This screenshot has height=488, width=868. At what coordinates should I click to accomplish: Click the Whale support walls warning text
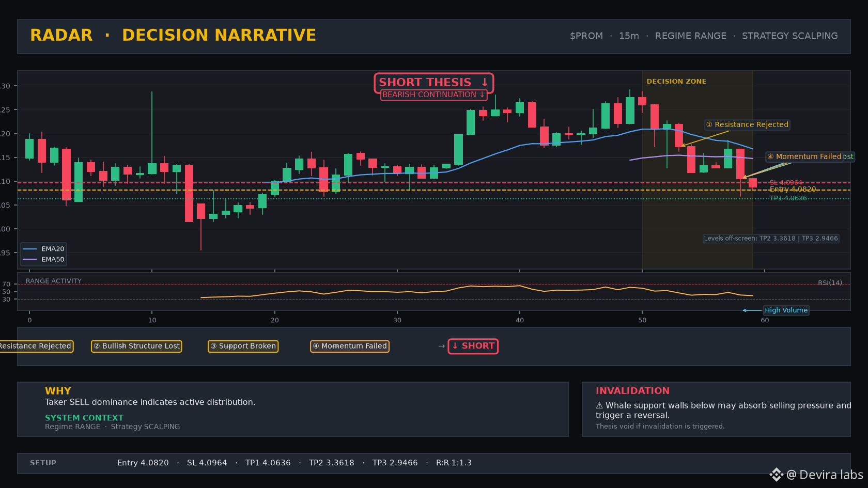point(723,410)
